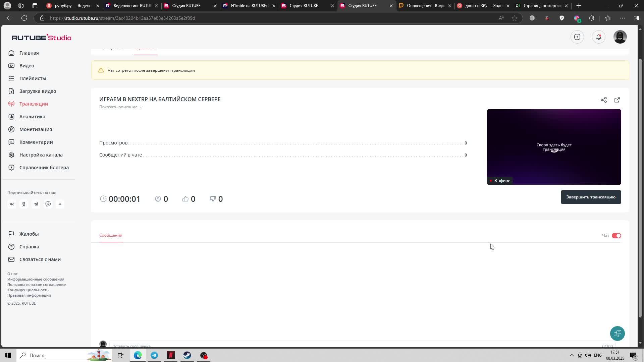Click the browser back arrow
The image size is (644, 362).
tap(9, 18)
